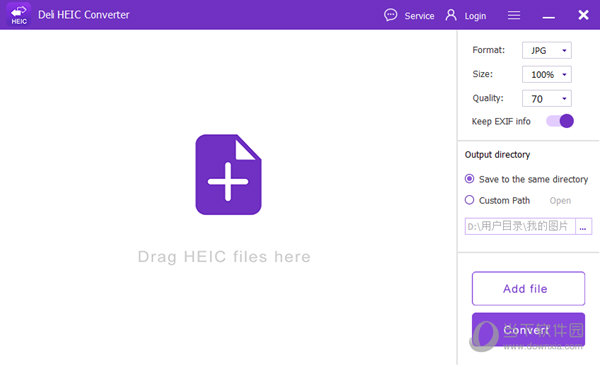Click the Service label in title bar

(419, 16)
